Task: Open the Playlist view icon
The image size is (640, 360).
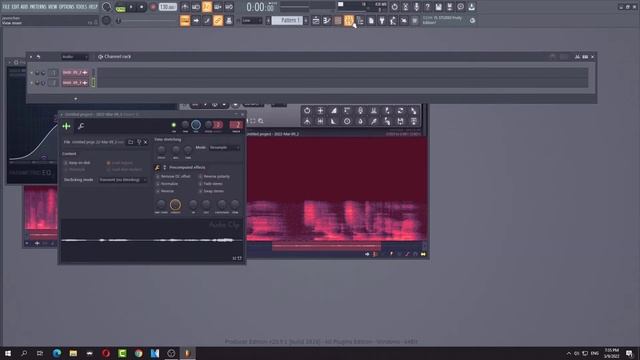Action: (x=316, y=20)
